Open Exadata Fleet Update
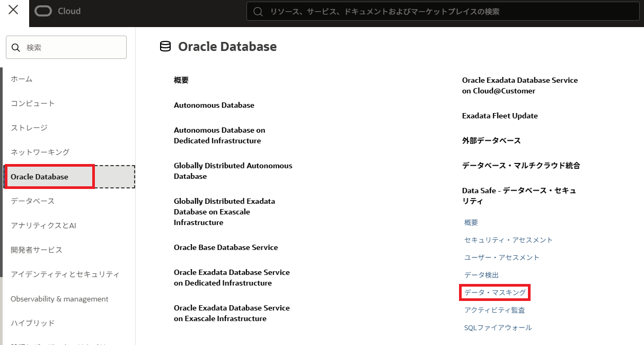The image size is (644, 345). tap(500, 116)
